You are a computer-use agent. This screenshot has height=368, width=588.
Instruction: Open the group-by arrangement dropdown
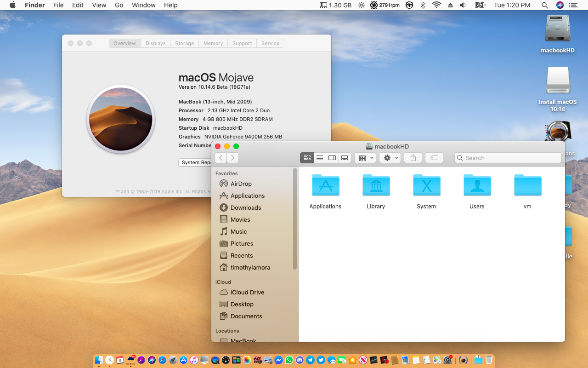tap(365, 158)
